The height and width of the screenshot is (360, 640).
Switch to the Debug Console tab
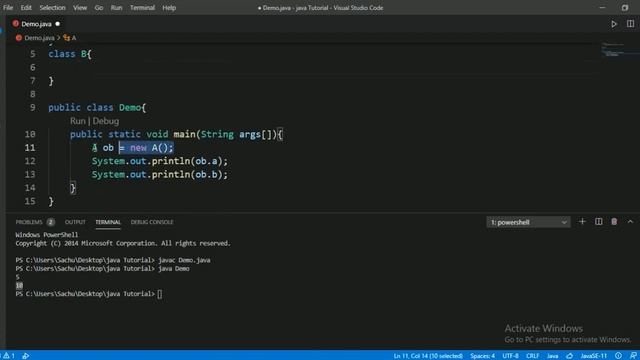pos(152,222)
